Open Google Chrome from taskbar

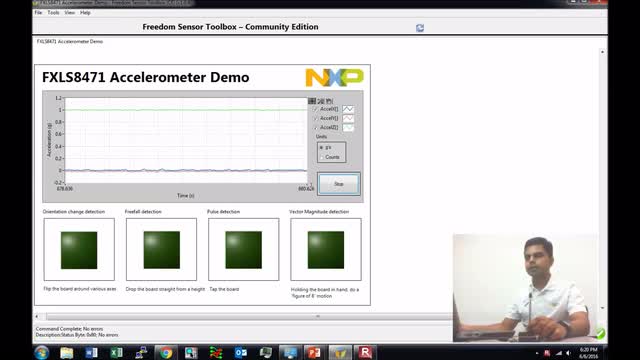click(x=166, y=353)
